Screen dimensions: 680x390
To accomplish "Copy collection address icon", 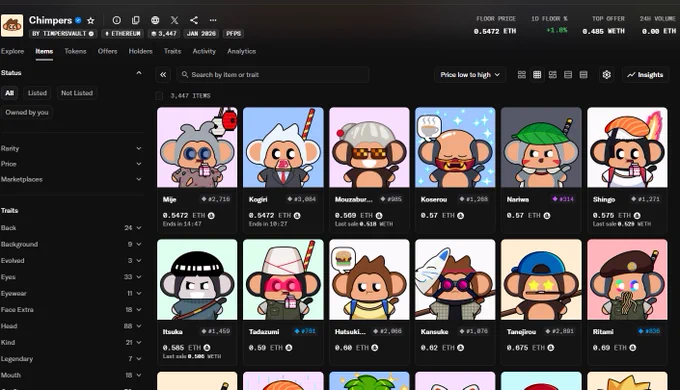I will click(136, 20).
